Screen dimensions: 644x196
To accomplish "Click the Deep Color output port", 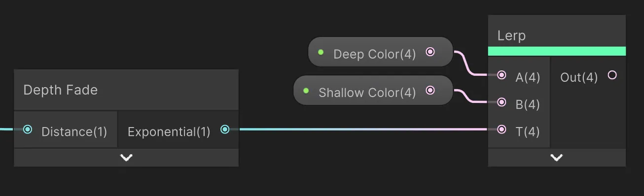I will pos(430,52).
